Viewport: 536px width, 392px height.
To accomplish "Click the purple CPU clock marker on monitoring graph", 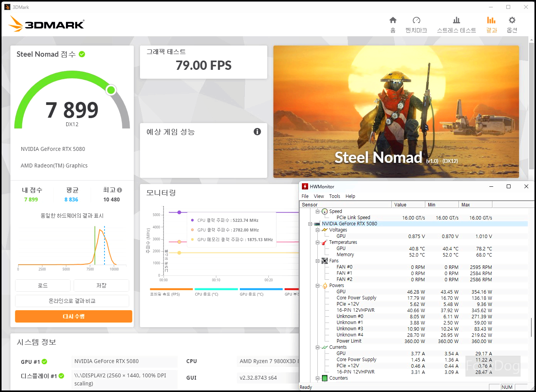I will (x=179, y=212).
